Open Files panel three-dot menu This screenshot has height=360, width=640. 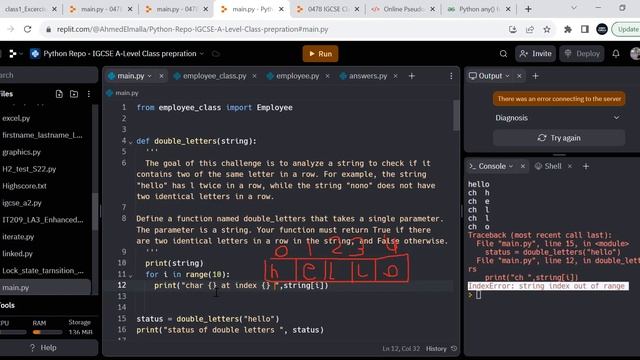tap(89, 94)
